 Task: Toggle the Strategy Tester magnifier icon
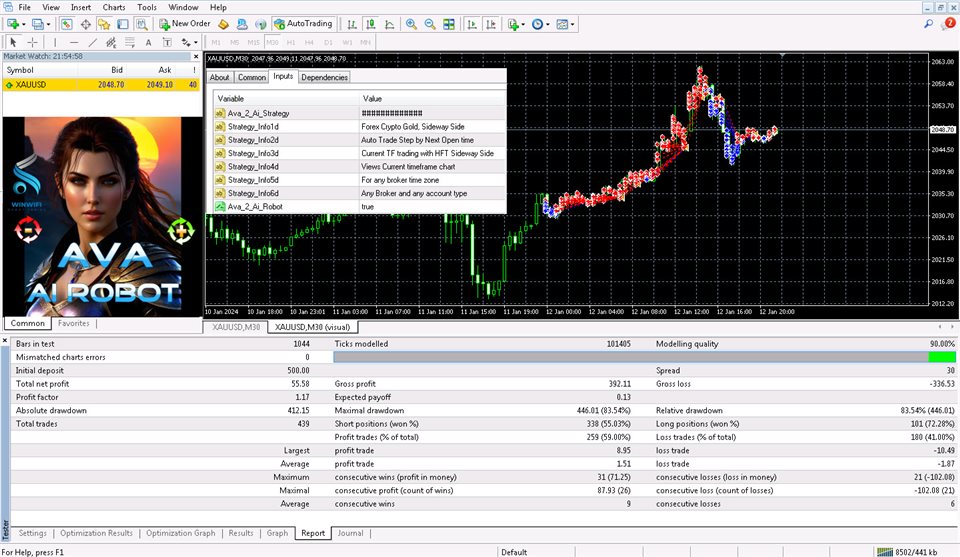(x=142, y=24)
